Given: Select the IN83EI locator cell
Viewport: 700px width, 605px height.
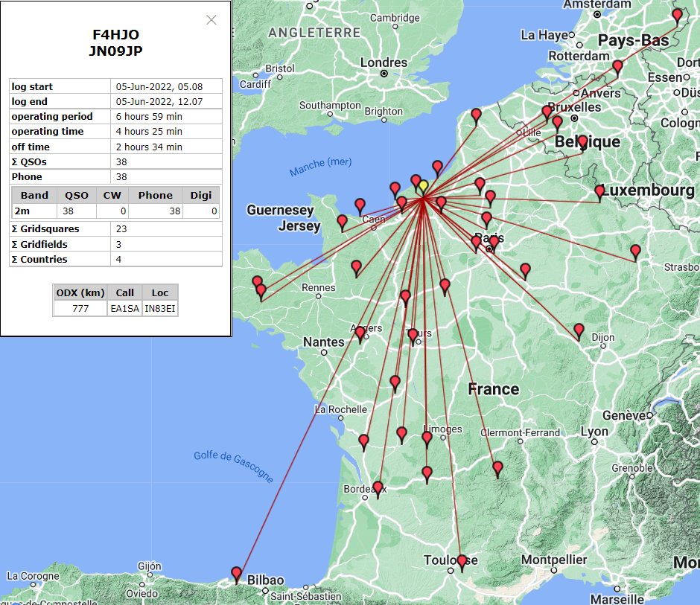Looking at the screenshot, I should coord(160,308).
